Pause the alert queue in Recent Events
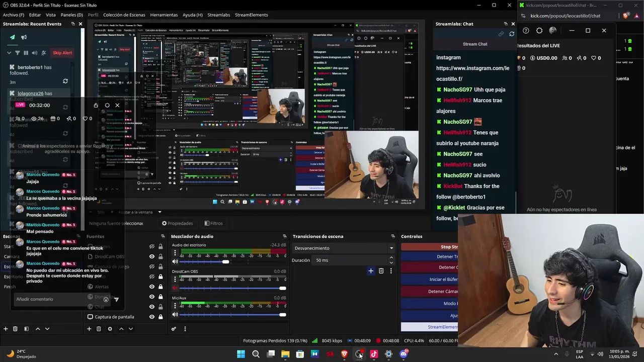The height and width of the screenshot is (362, 644). click(26, 53)
